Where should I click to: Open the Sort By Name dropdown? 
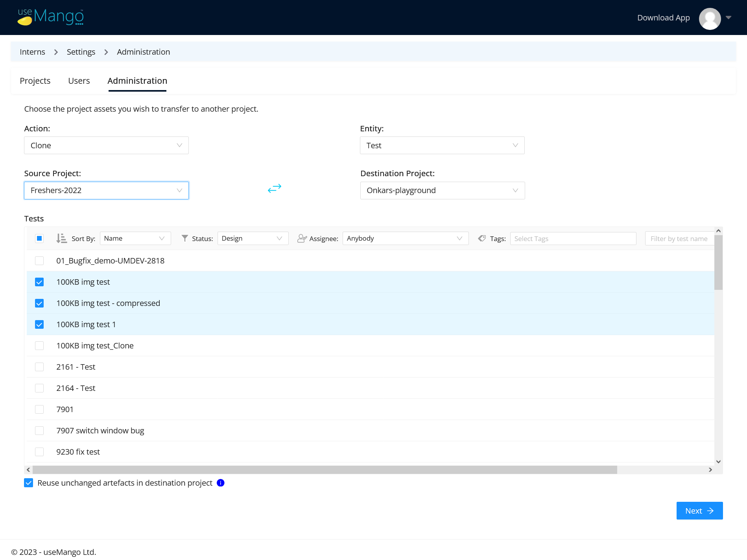[135, 238]
